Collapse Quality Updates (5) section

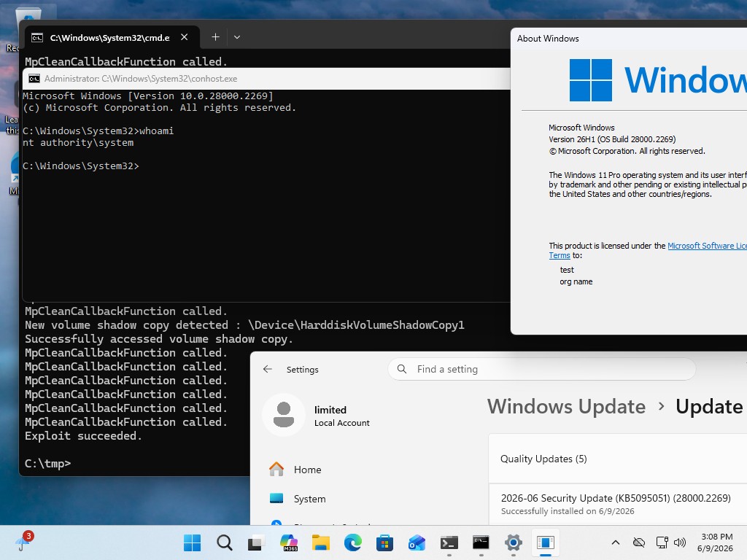tap(618, 459)
